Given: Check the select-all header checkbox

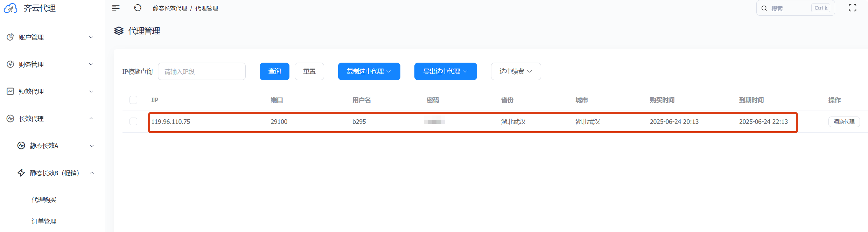Looking at the screenshot, I should point(133,100).
